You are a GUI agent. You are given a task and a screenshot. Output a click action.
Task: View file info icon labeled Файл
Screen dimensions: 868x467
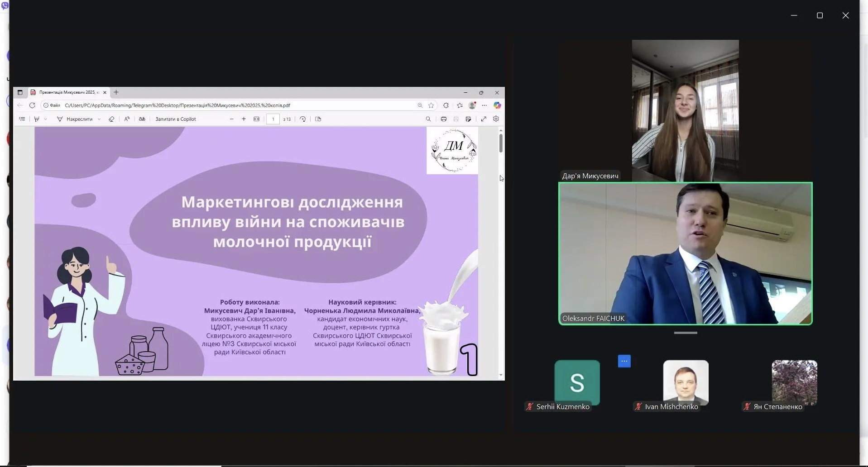click(x=52, y=105)
